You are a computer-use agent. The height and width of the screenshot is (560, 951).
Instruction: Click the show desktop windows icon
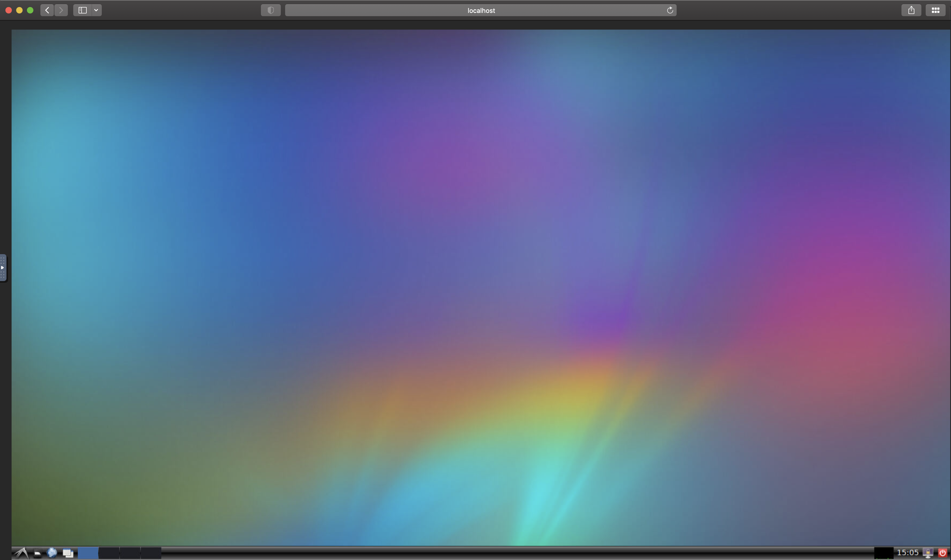pyautogui.click(x=68, y=553)
